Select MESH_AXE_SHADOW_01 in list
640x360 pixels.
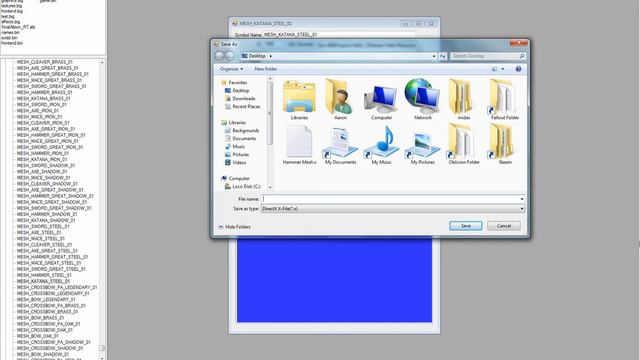click(42, 171)
